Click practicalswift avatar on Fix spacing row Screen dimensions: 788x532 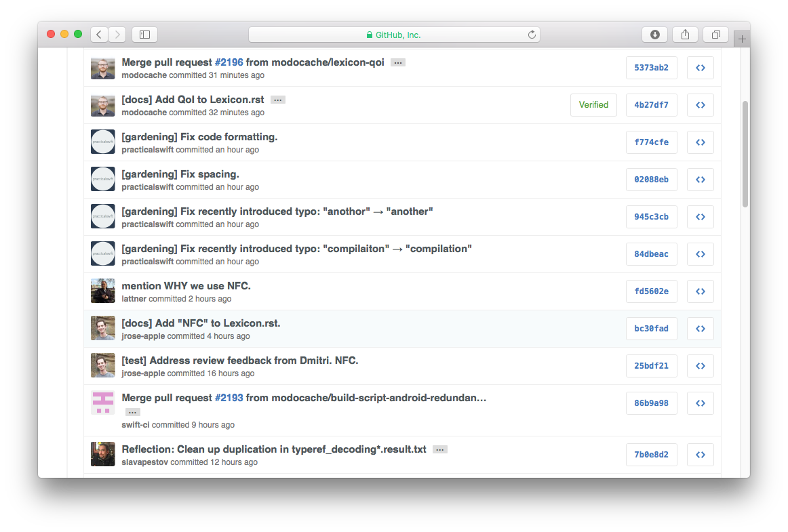click(x=103, y=180)
